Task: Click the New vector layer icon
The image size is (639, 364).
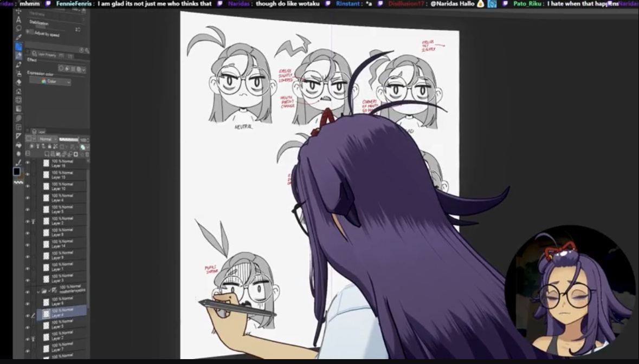Action: (53, 154)
